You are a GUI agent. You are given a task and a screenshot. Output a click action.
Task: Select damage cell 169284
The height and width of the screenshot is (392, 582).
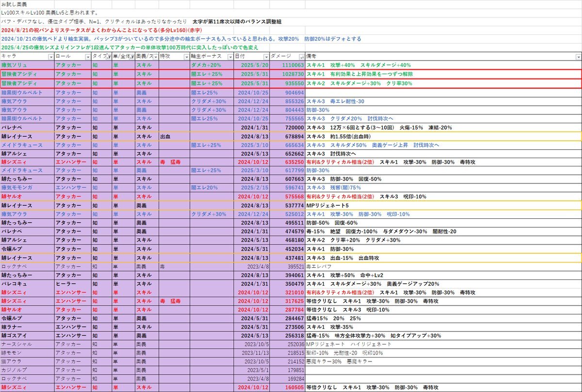(287, 378)
